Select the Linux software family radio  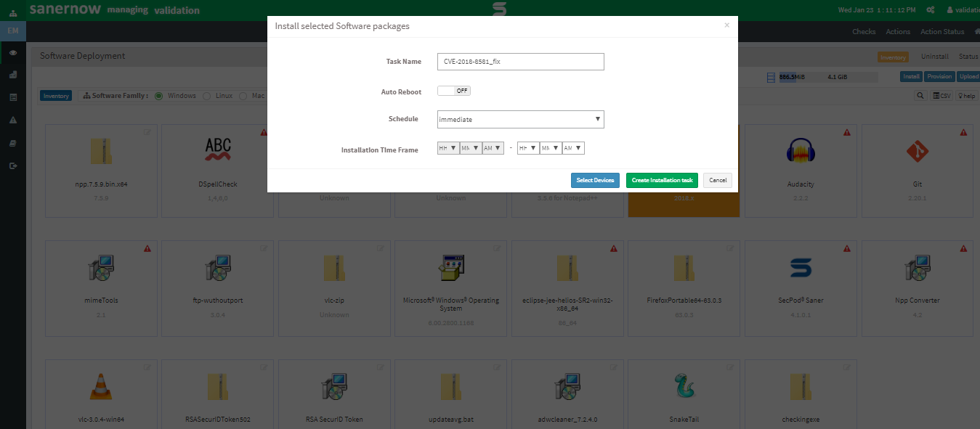206,96
